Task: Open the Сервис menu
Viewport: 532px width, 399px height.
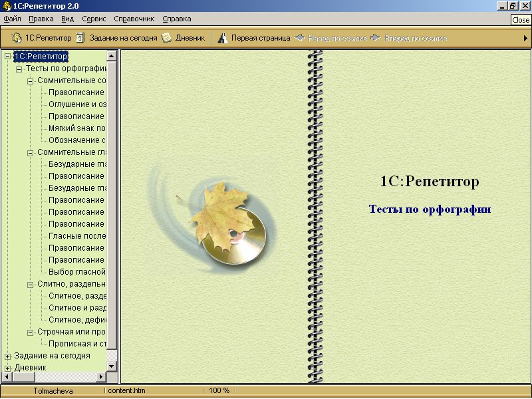Action: coord(94,19)
